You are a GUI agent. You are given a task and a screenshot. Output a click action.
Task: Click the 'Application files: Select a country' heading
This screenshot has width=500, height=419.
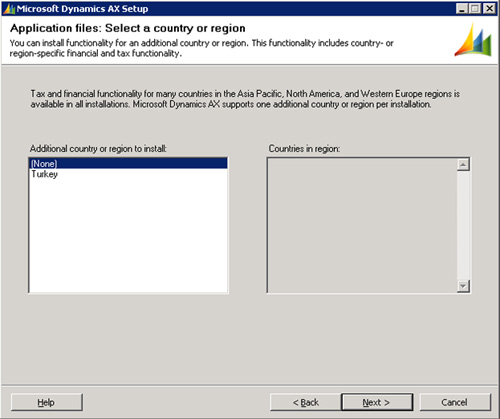(x=128, y=28)
